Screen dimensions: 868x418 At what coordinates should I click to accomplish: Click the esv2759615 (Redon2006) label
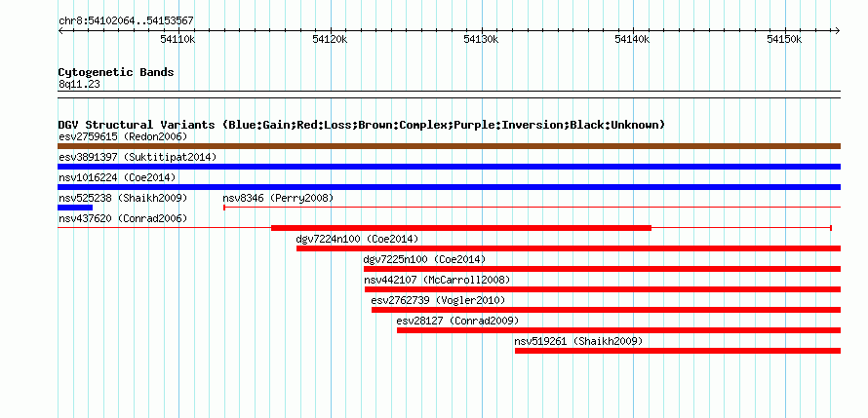pyautogui.click(x=123, y=136)
